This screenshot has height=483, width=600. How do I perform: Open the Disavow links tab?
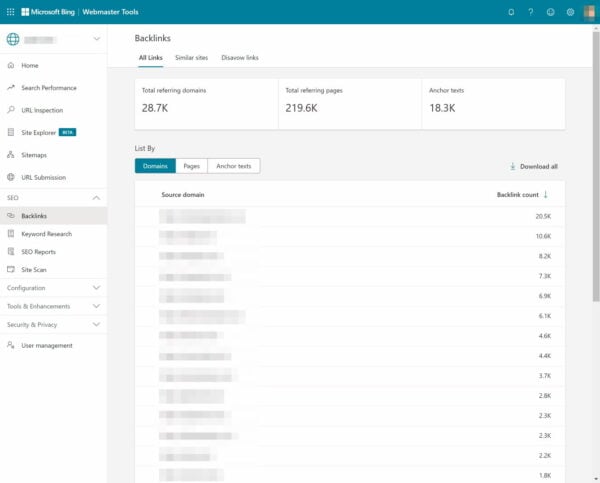pyautogui.click(x=240, y=58)
